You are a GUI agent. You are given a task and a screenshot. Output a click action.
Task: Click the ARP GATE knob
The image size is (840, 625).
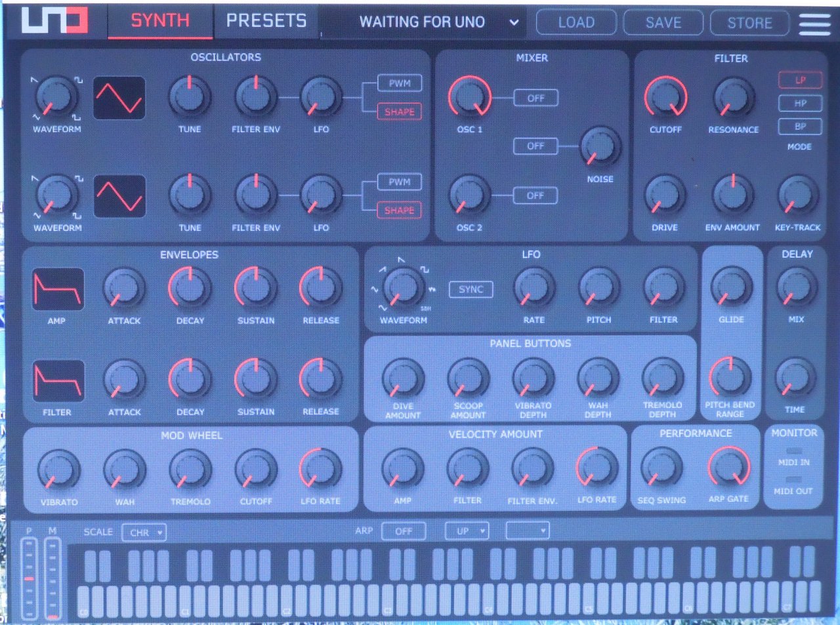pos(728,468)
